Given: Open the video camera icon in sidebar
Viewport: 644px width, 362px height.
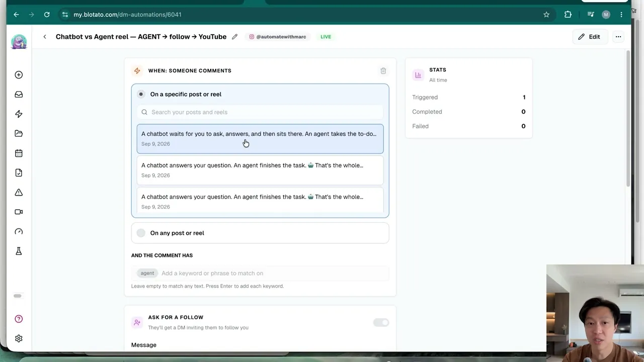Looking at the screenshot, I should pyautogui.click(x=19, y=212).
